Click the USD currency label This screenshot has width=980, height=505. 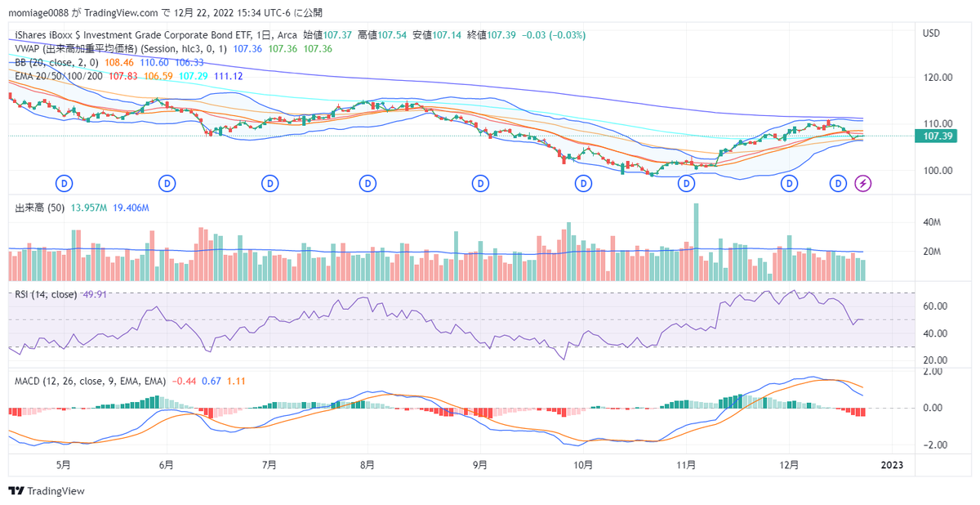(x=932, y=34)
